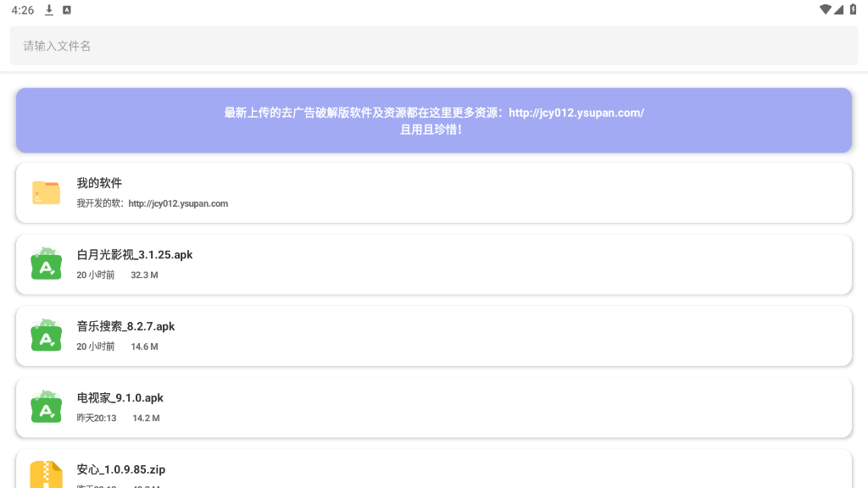Tap the download icon in status bar

(x=49, y=10)
